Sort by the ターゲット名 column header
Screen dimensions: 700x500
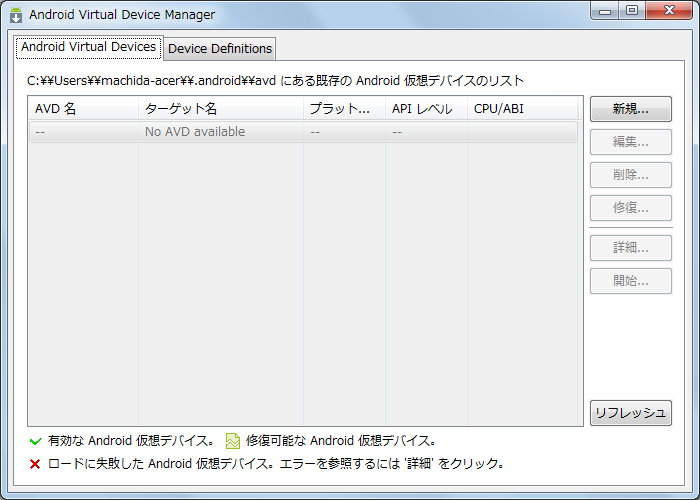220,109
